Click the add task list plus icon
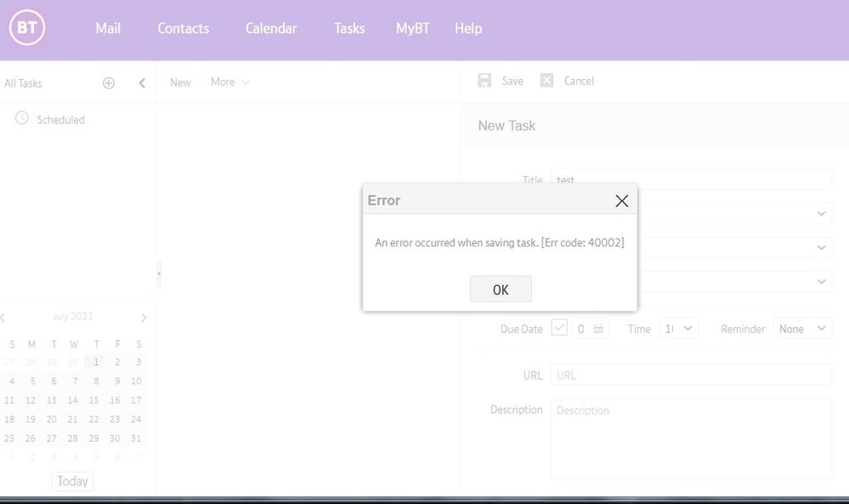The image size is (849, 504). [x=109, y=83]
